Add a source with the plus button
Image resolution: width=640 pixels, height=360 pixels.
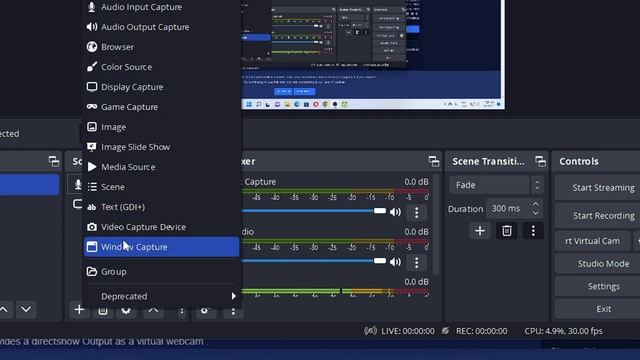[79, 310]
